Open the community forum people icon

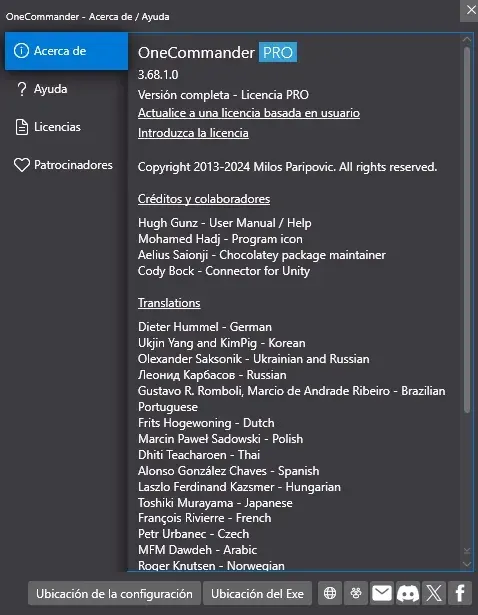(x=356, y=593)
